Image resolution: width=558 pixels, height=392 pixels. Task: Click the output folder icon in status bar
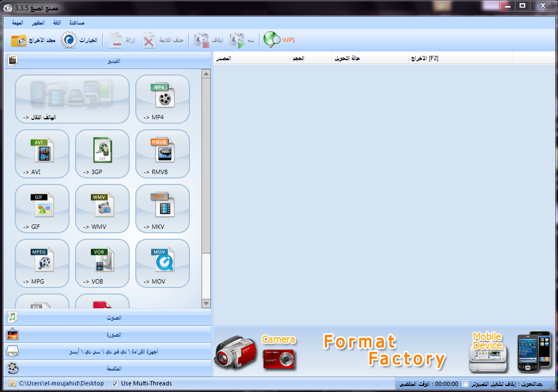pos(12,383)
